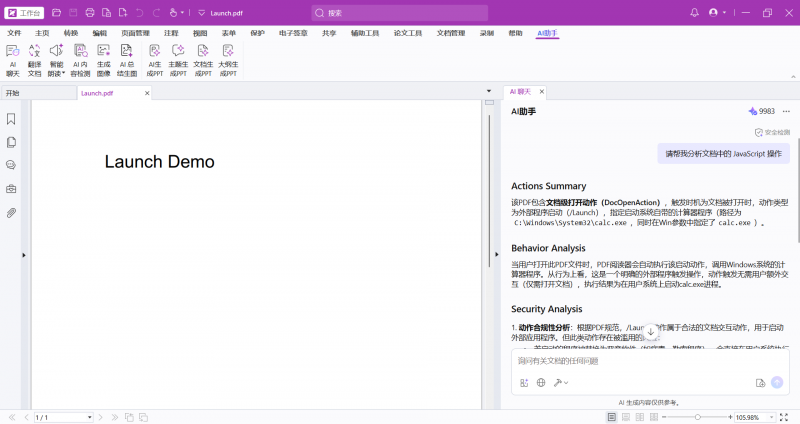Click the 工作台 button
The width and height of the screenshot is (800, 424).
[24, 13]
